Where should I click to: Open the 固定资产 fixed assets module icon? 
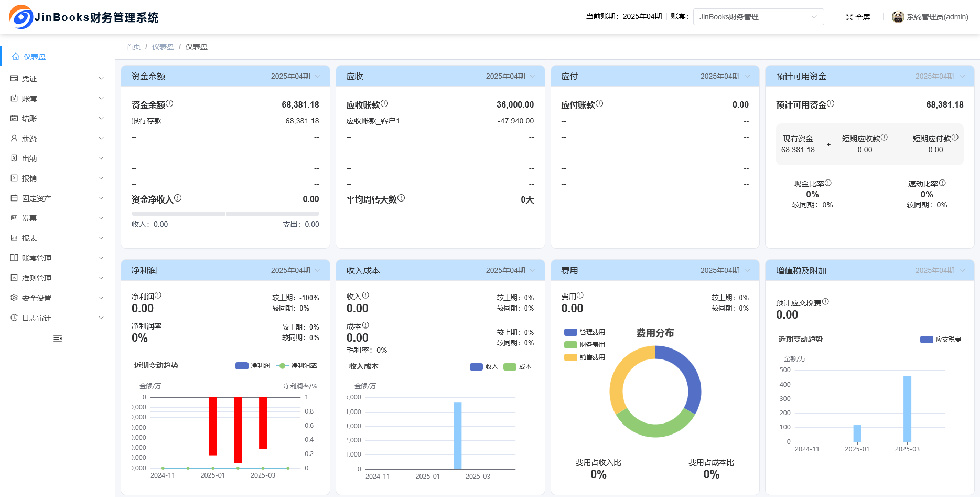coord(14,198)
